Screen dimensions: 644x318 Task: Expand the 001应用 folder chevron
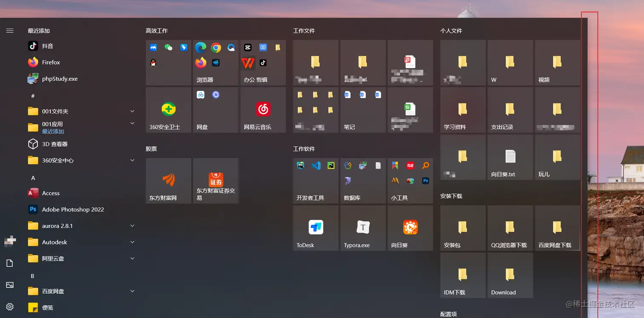pos(132,123)
